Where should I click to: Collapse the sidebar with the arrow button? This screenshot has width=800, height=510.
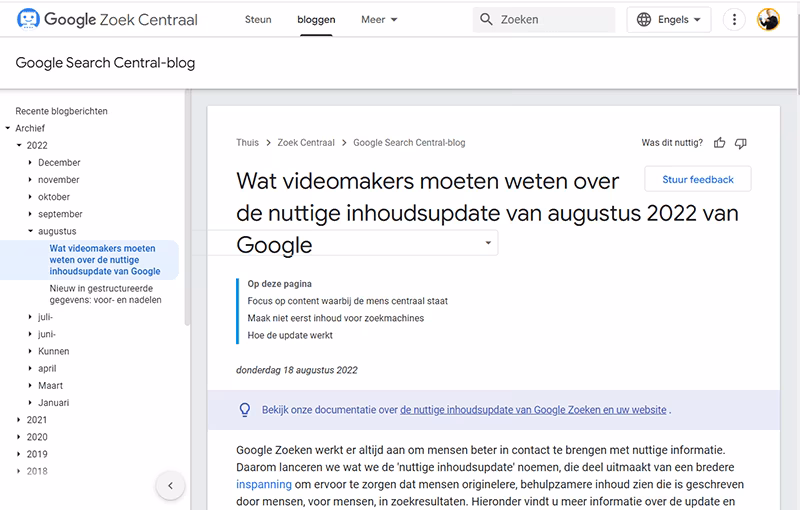tap(170, 486)
